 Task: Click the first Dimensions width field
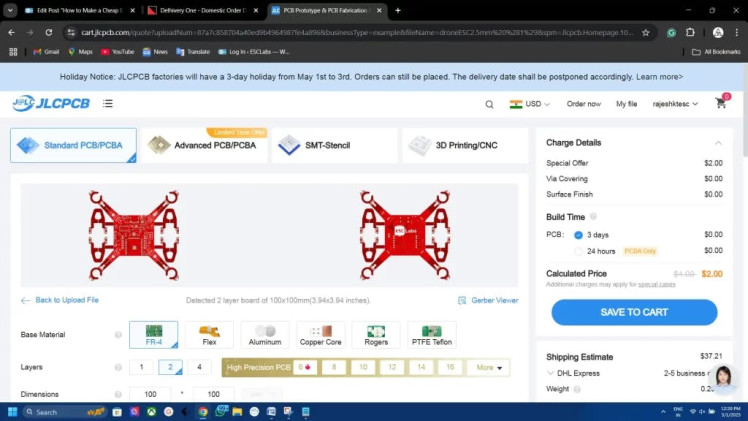[150, 394]
